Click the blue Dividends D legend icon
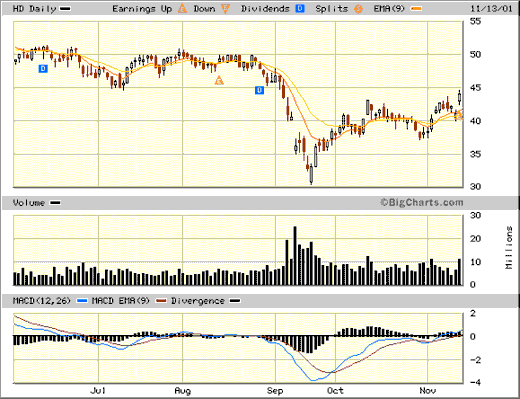Screen dimensions: 520x399 tap(300, 8)
